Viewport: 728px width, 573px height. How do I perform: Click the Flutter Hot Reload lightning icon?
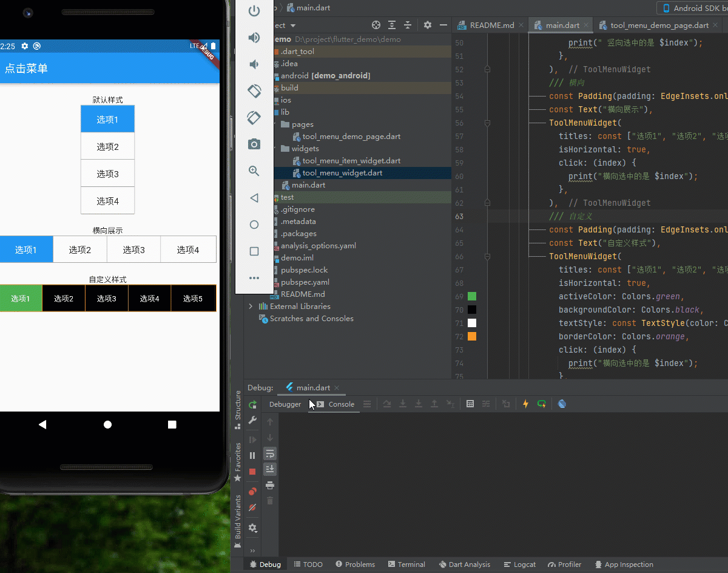525,404
